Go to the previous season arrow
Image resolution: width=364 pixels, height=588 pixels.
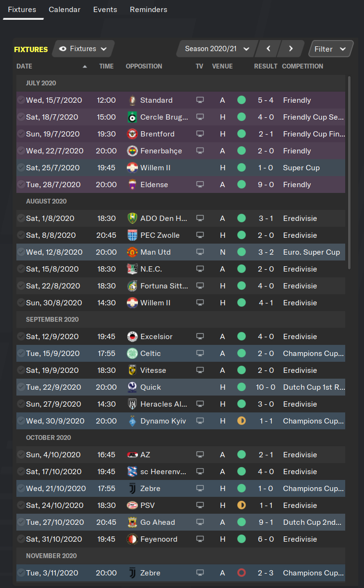point(268,49)
